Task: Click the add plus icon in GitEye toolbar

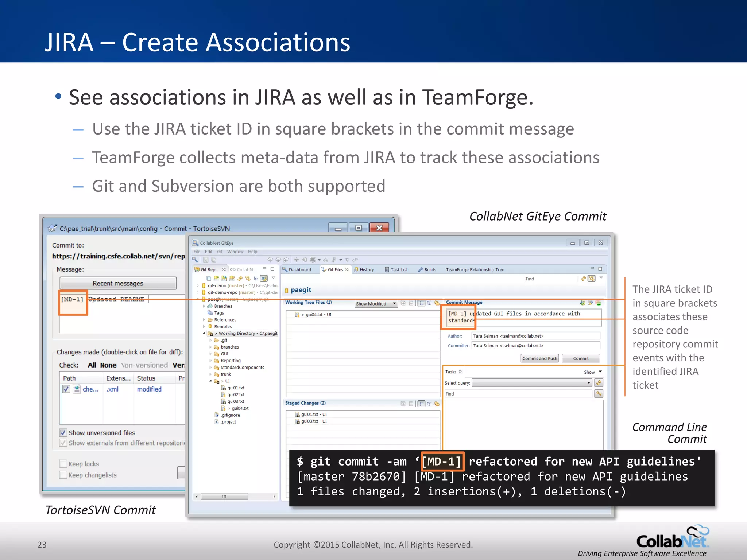Action: click(x=297, y=260)
